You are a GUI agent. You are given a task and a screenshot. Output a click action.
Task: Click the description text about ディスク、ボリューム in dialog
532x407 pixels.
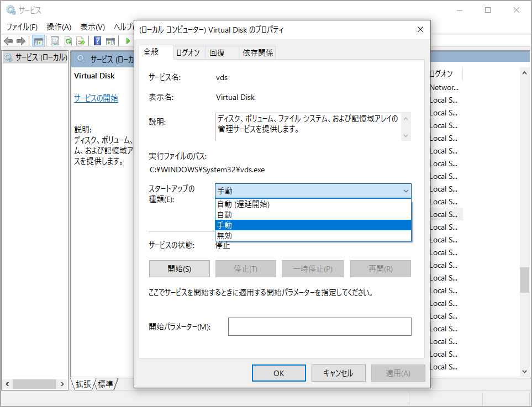308,124
